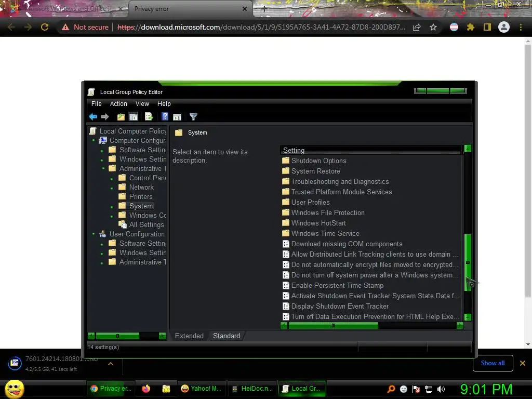
Task: Expand the Windows Components tree node
Action: [x=112, y=216]
